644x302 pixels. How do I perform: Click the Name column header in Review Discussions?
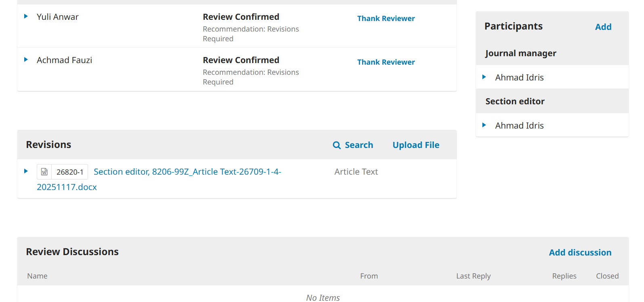point(37,276)
